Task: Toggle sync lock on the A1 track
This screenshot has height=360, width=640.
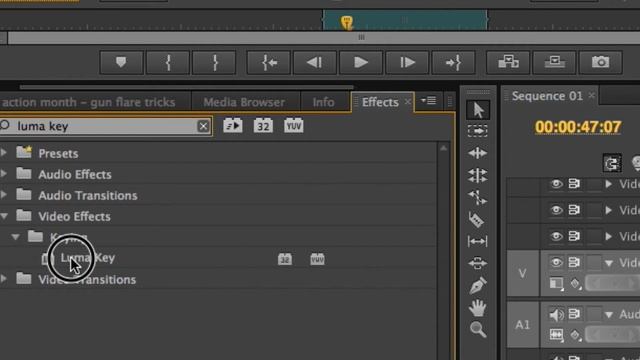Action: tap(574, 314)
